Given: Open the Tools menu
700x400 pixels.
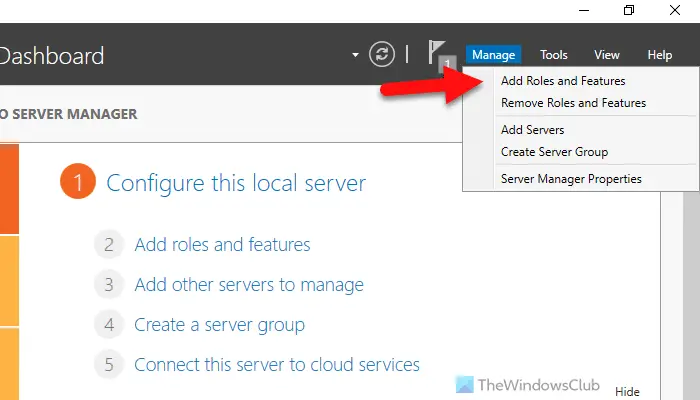Looking at the screenshot, I should point(554,54).
